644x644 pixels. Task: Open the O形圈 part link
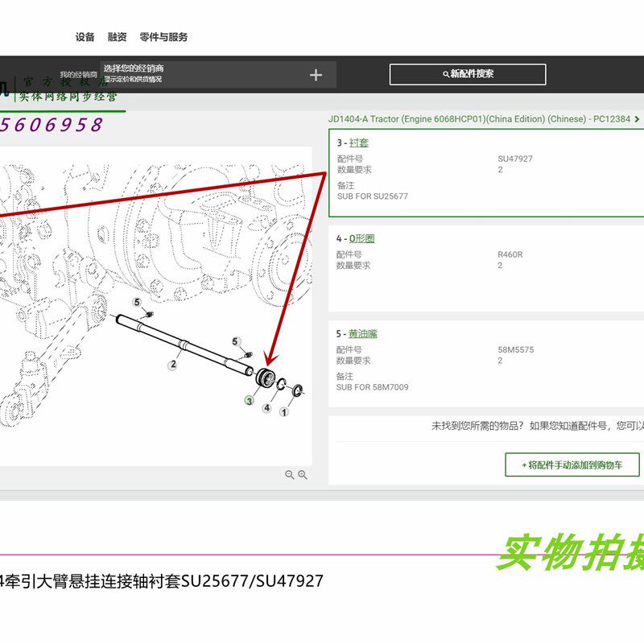click(x=361, y=238)
